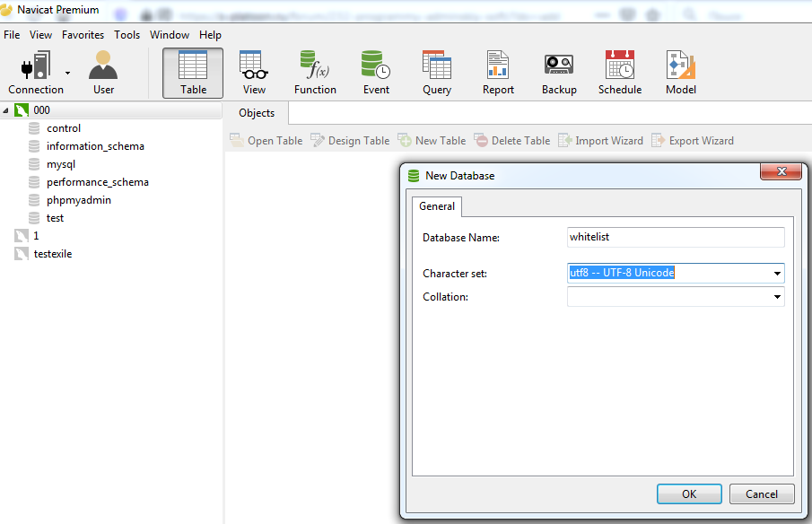This screenshot has height=524, width=812.
Task: Launch the Import Wizard
Action: click(x=601, y=140)
